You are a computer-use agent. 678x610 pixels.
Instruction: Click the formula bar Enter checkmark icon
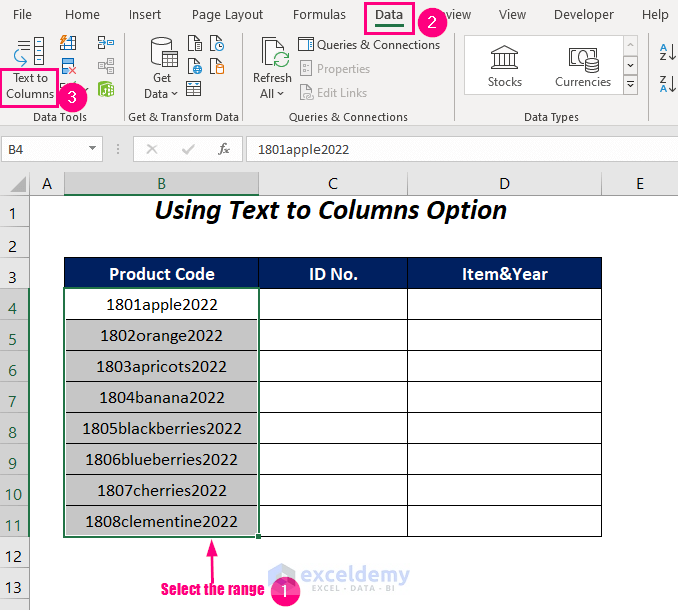(x=188, y=149)
